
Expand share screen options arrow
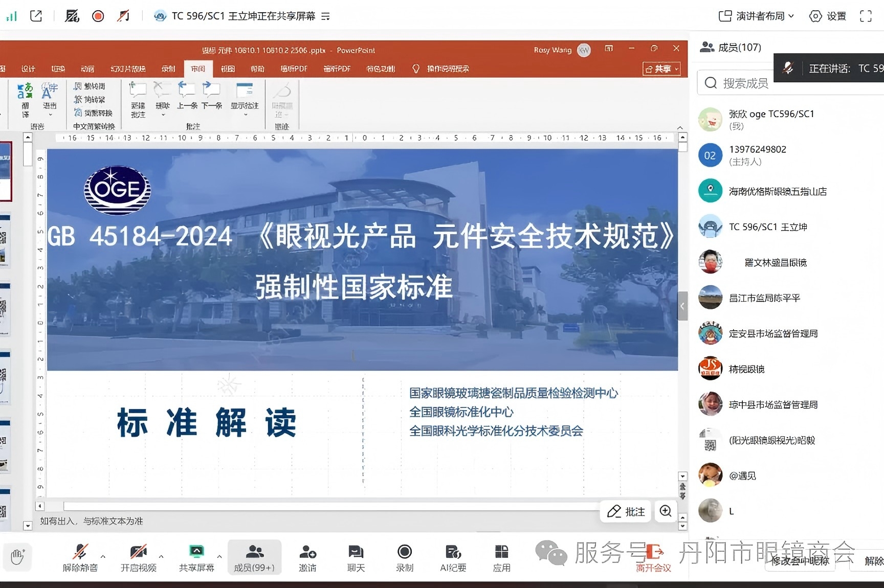219,556
